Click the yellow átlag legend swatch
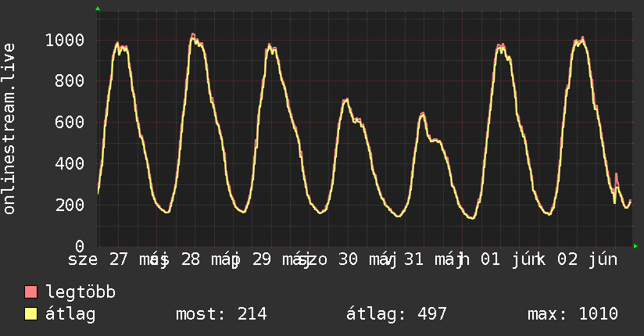Screen dimensions: 644x336 tap(30, 314)
